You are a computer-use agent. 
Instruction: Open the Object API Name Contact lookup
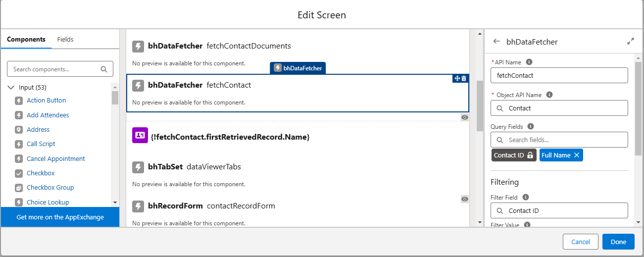pyautogui.click(x=559, y=108)
